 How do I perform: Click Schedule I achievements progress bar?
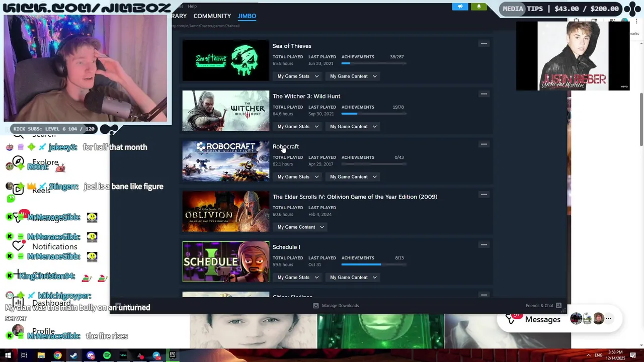click(374, 264)
